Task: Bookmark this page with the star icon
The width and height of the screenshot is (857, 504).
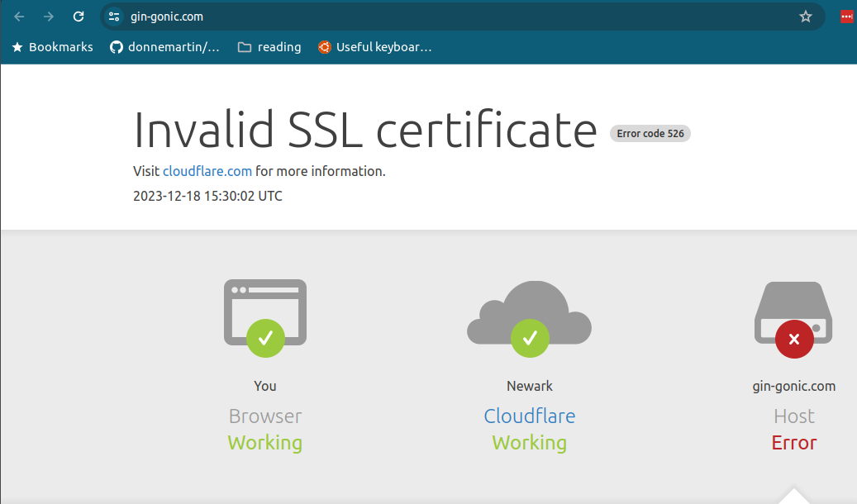Action: pos(806,17)
